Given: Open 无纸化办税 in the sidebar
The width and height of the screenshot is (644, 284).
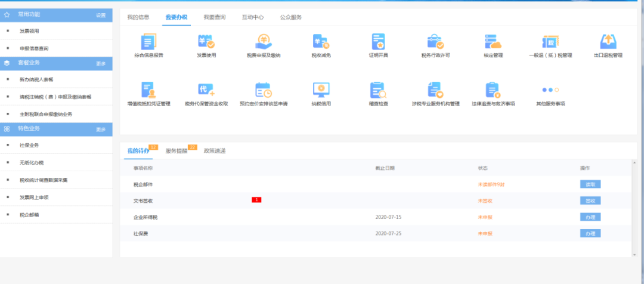Looking at the screenshot, I should tap(32, 163).
